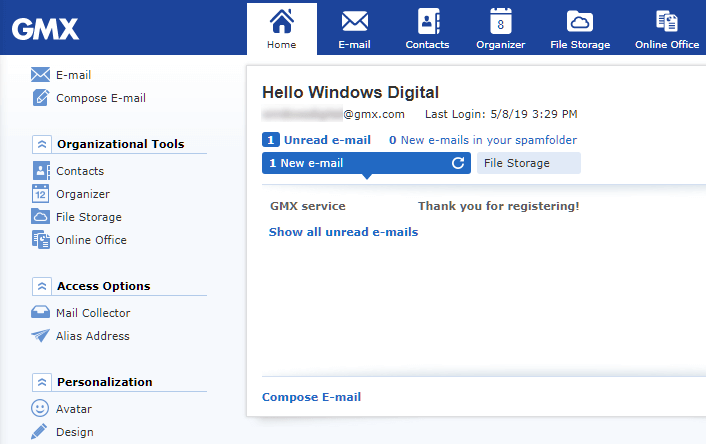The width and height of the screenshot is (706, 444).
Task: Click the Show all unread e-mails link
Action: pyautogui.click(x=343, y=232)
